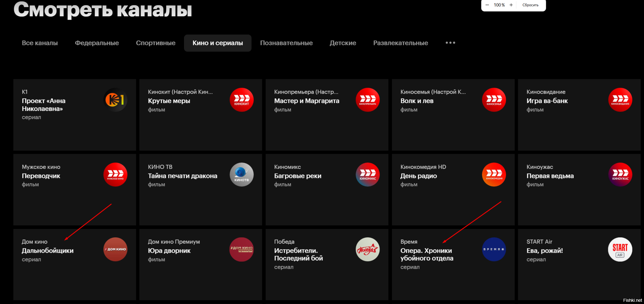The image size is (644, 304).
Task: Zoom out with the minus button
Action: [487, 5]
